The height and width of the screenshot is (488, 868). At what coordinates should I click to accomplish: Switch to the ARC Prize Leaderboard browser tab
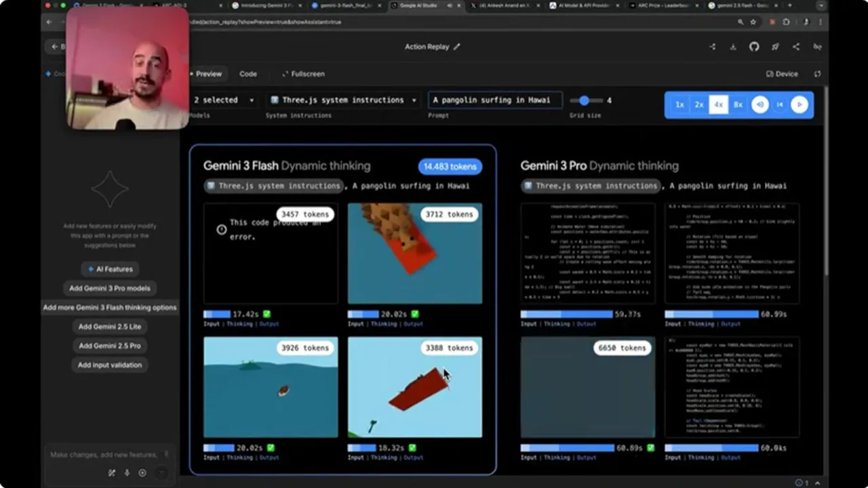[x=663, y=5]
